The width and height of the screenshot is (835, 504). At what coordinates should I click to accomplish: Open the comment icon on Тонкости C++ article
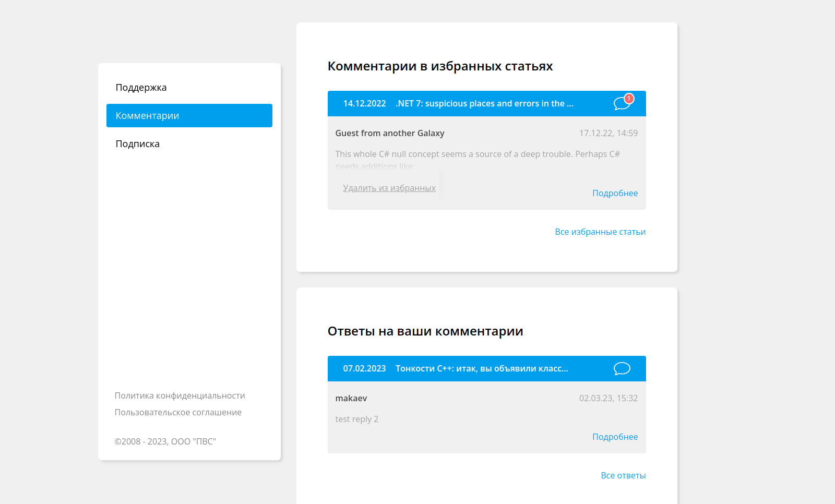622,369
